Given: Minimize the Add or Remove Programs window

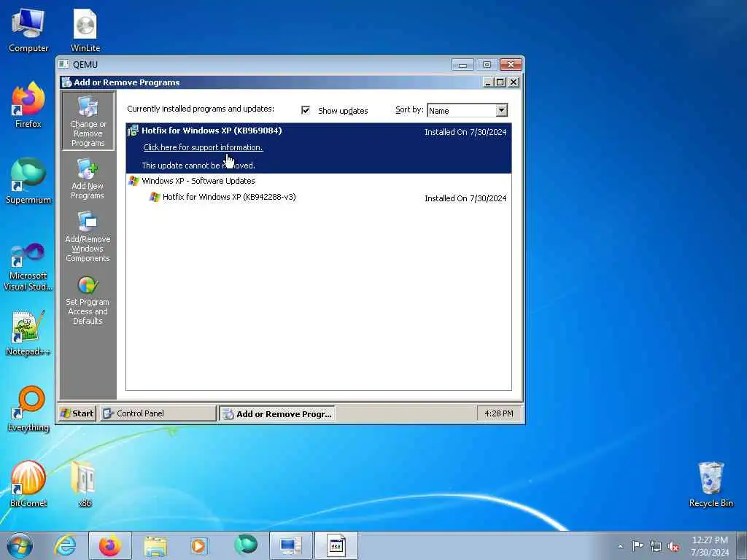Looking at the screenshot, I should pos(488,82).
